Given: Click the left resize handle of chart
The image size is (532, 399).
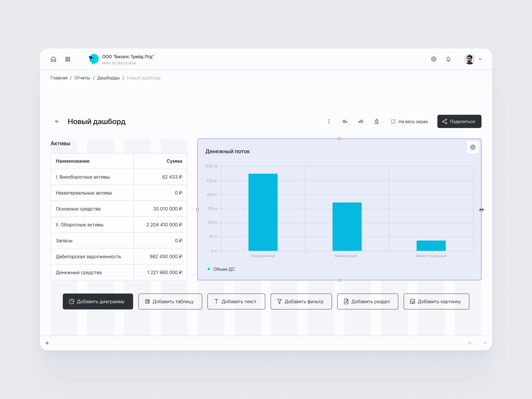Looking at the screenshot, I should pos(198,209).
